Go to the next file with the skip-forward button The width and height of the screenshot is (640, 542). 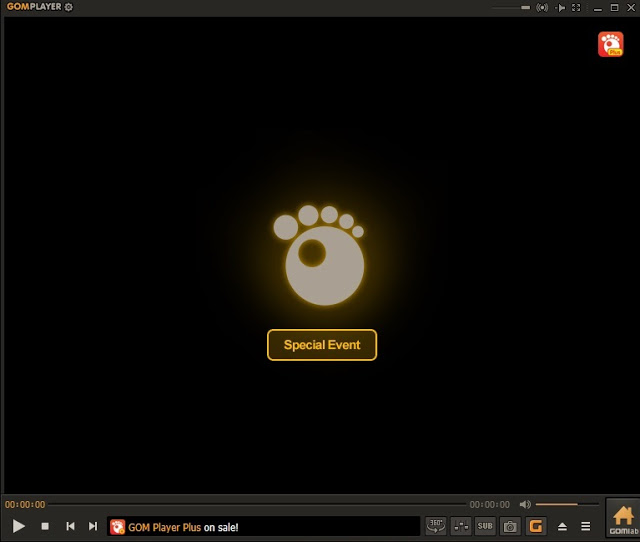(93, 526)
